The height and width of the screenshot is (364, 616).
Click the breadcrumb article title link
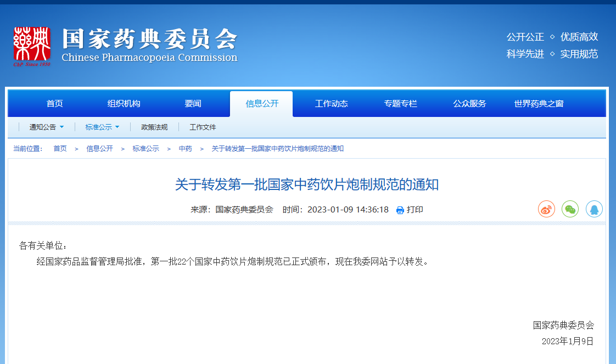point(278,148)
